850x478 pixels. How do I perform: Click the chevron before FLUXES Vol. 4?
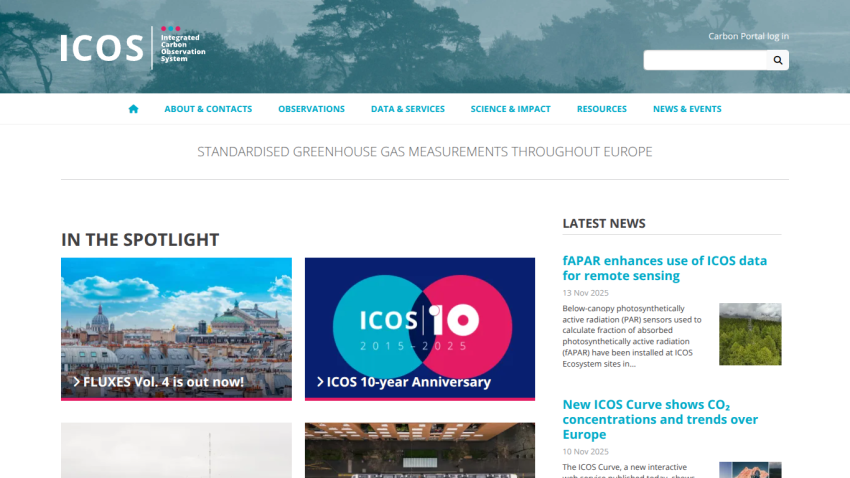point(76,382)
